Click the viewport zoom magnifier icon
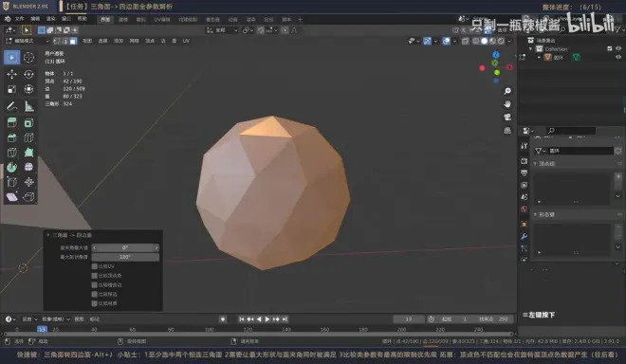This screenshot has height=364, width=626. (x=507, y=91)
